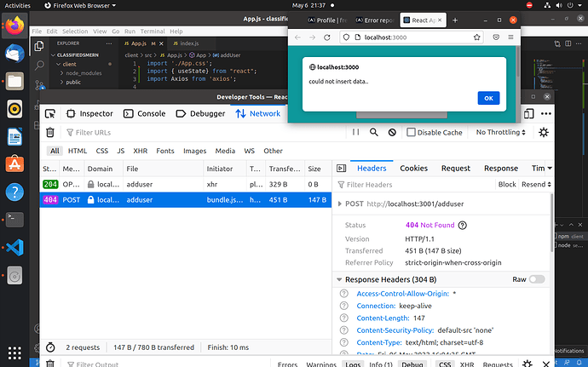Filter requests by WS

click(250, 151)
